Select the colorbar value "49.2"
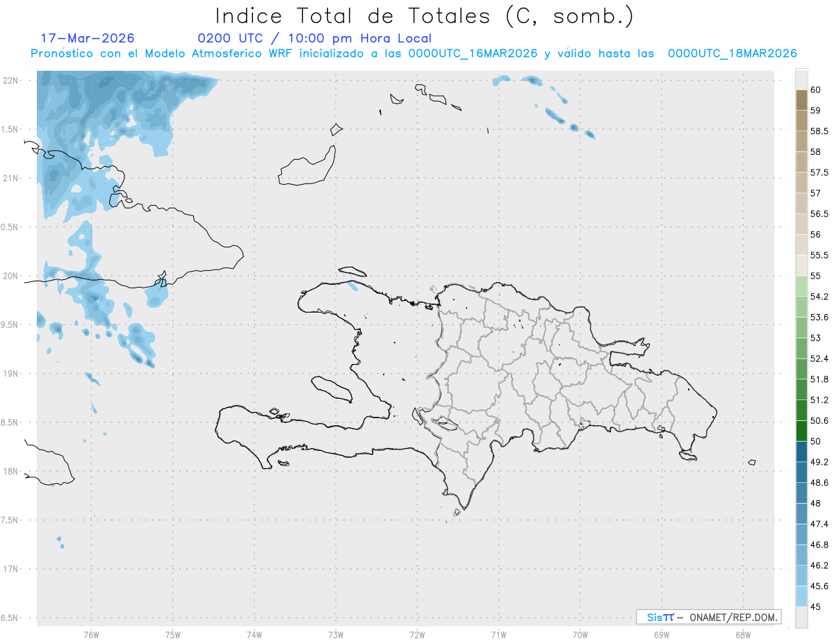 click(819, 462)
